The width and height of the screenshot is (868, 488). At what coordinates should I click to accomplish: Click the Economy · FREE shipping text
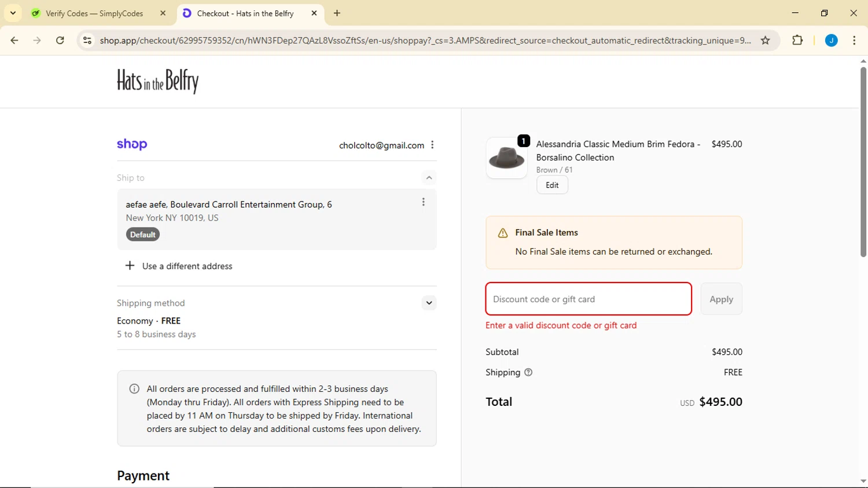point(149,321)
